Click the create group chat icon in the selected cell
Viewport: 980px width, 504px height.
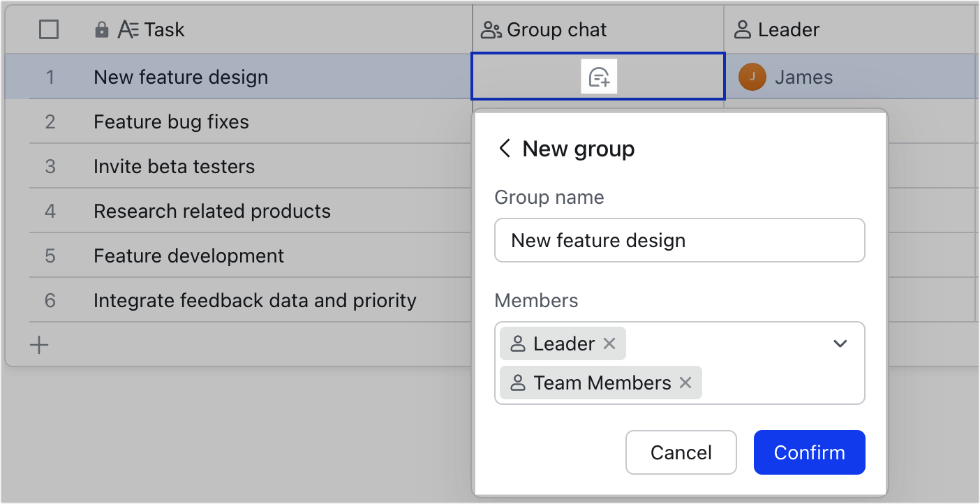[598, 77]
